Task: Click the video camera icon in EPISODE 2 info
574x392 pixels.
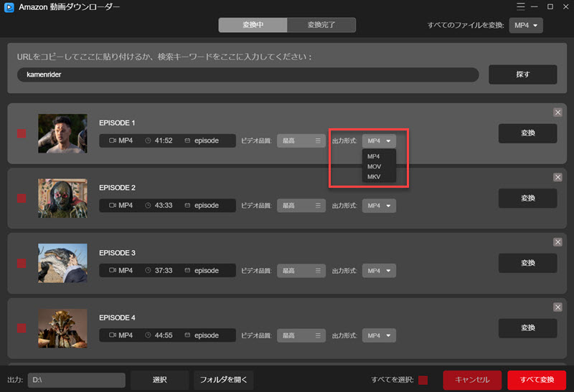Action: [x=113, y=206]
